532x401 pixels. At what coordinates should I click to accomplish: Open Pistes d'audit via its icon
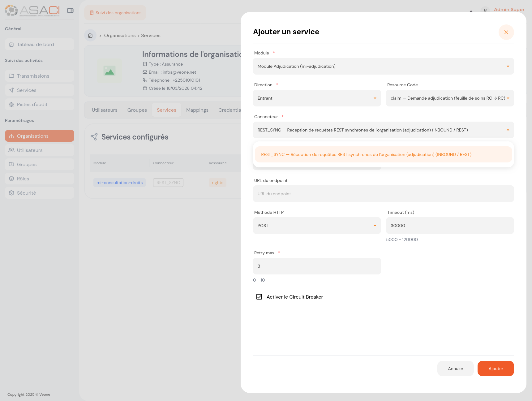tap(11, 104)
